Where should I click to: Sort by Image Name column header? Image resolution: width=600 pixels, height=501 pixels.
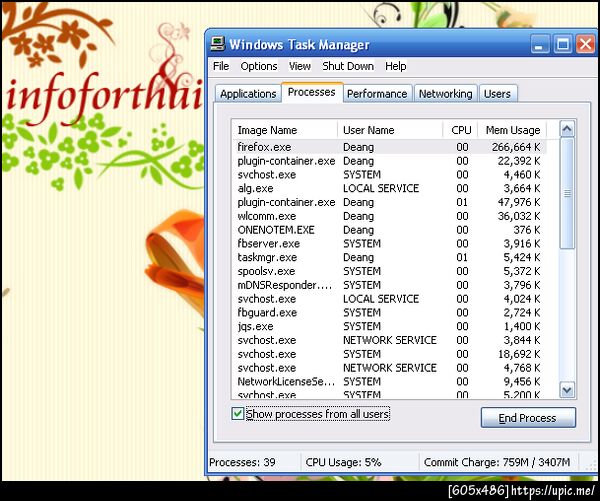tap(284, 130)
